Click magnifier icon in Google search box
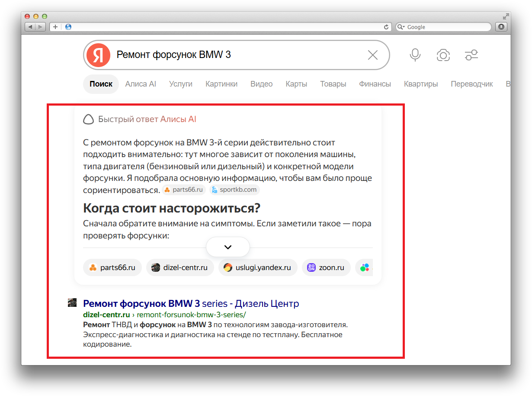 pos(401,27)
